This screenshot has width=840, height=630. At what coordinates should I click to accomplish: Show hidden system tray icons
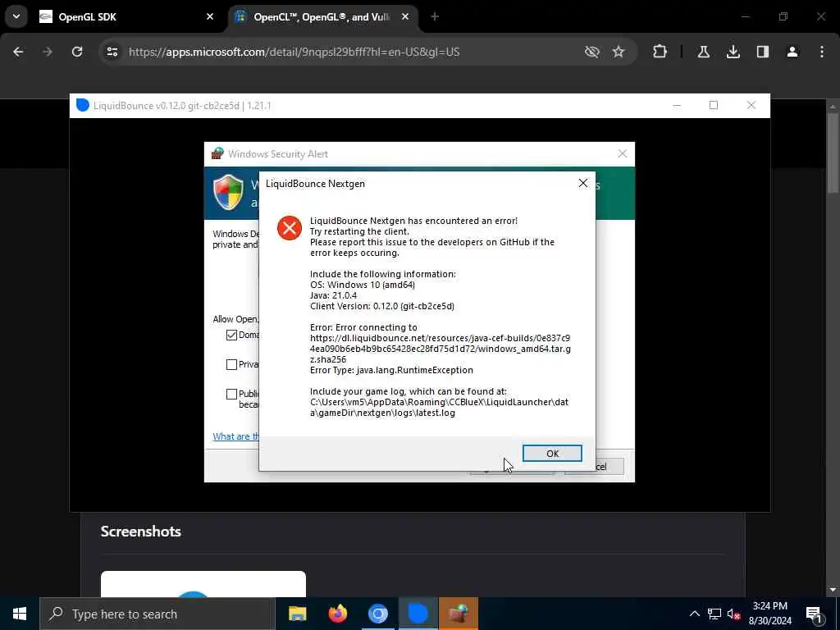point(694,614)
